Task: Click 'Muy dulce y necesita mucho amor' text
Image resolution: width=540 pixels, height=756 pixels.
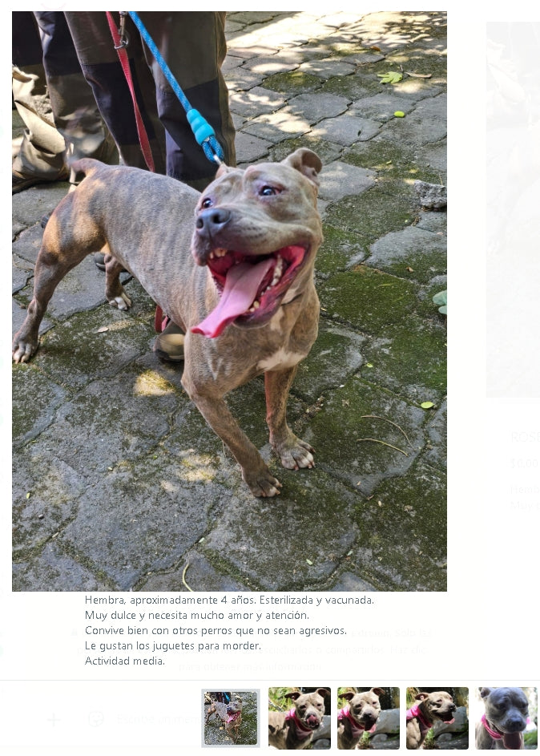Action: point(196,615)
